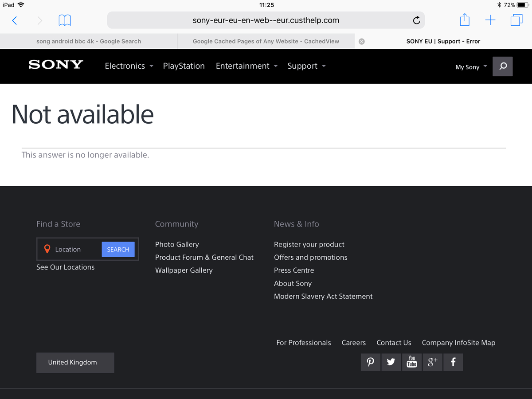This screenshot has width=532, height=399.
Task: Open the Safari bookmarks book icon
Action: 65,20
